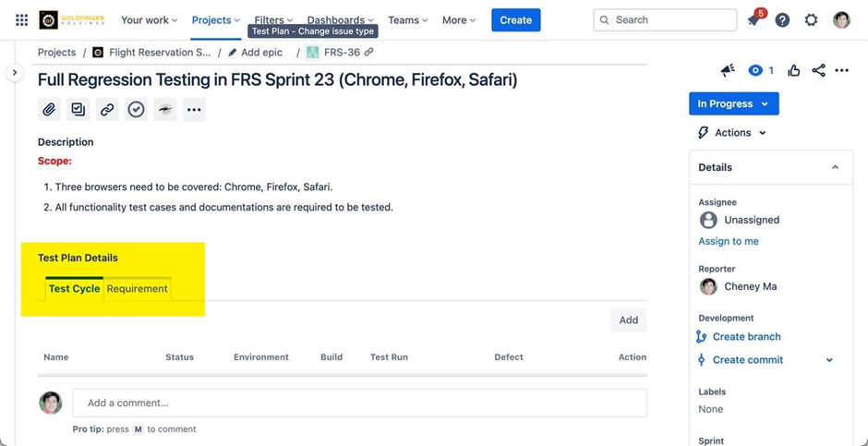Switch to the Requirement tab
The image size is (868, 446).
[137, 289]
